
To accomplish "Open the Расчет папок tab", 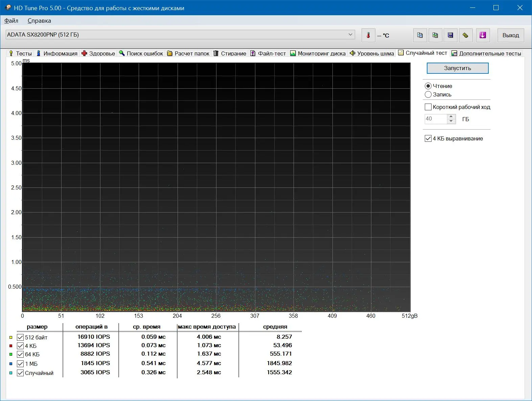I will click(188, 53).
